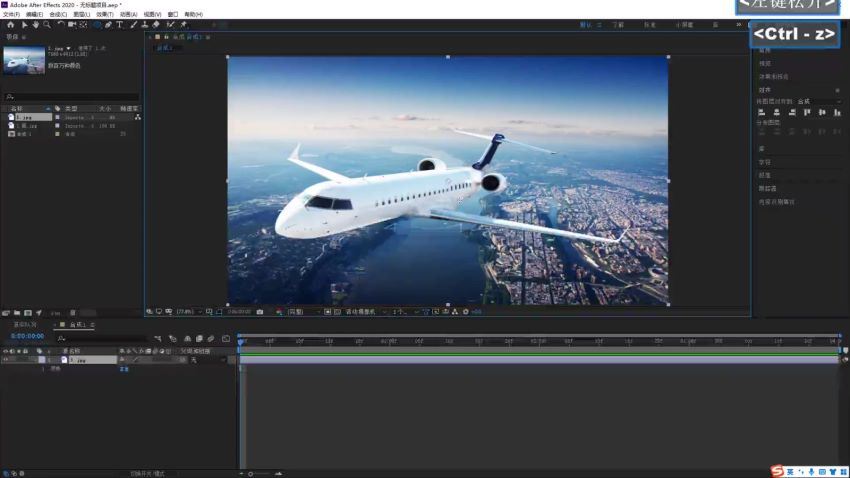Select the Puppet Pin tool
This screenshot has height=478, width=850.
tap(183, 25)
